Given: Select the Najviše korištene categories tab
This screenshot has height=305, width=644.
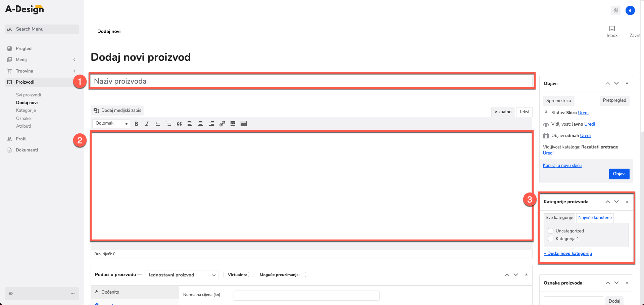Looking at the screenshot, I should coord(595,218).
